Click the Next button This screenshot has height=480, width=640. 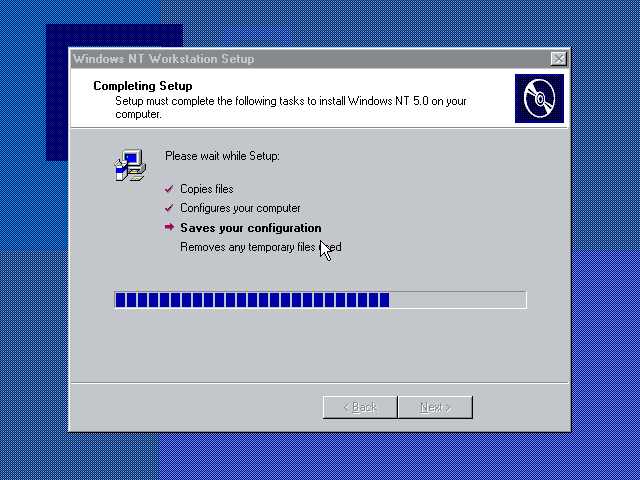(x=436, y=407)
